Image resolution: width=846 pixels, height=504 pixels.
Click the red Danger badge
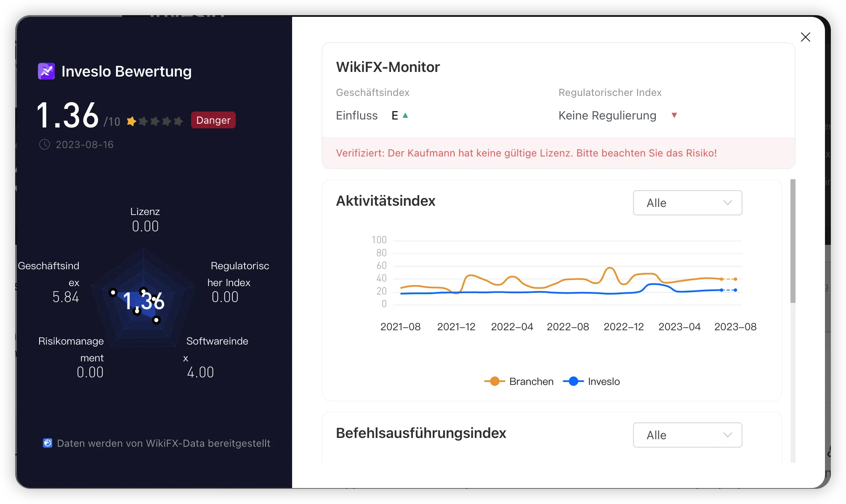(x=213, y=120)
